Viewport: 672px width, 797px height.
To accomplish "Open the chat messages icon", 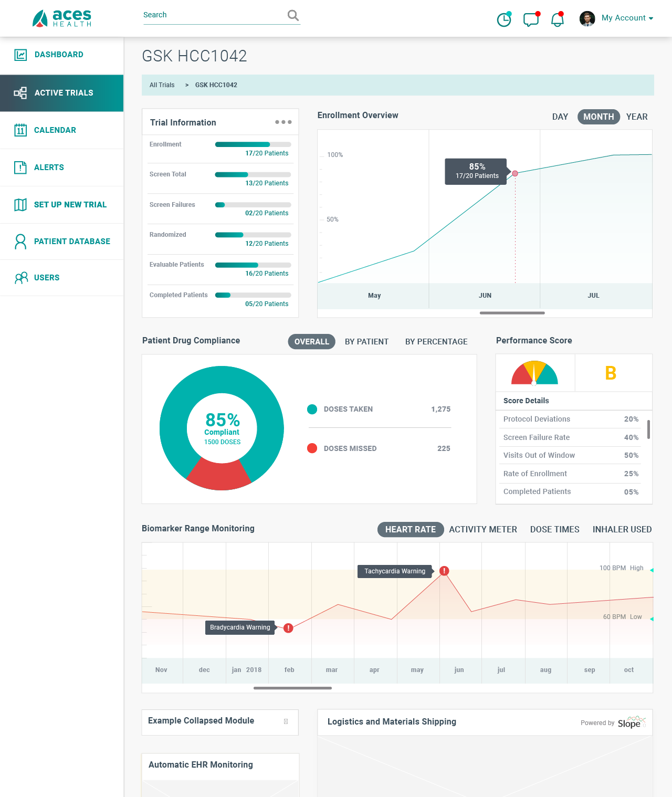I will (531, 19).
